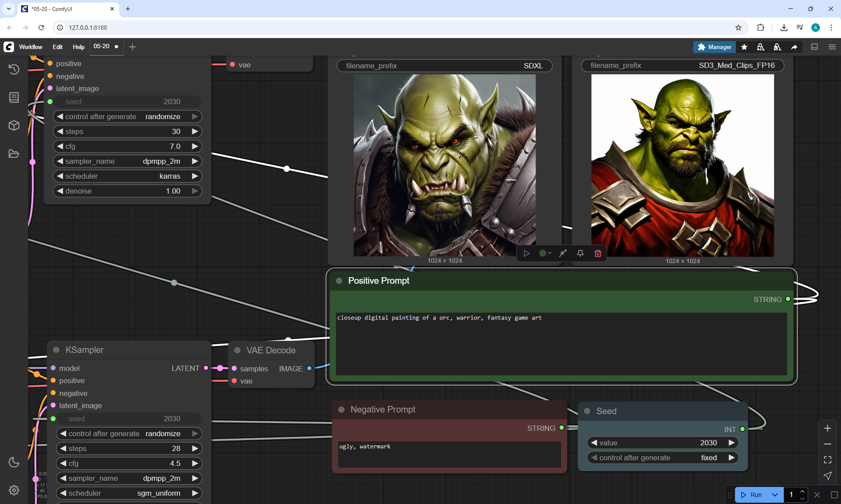Click the denoise 1.00 slider

(127, 191)
